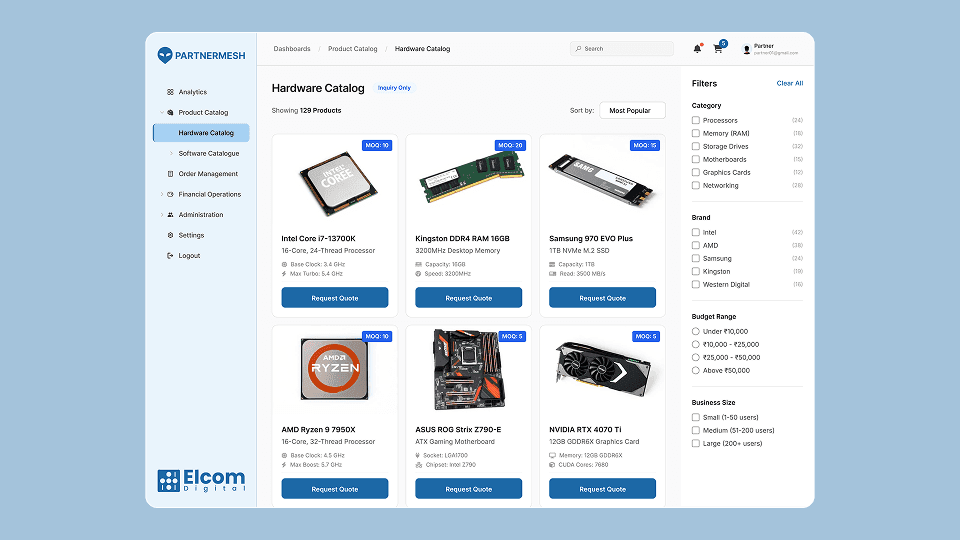Collapse the Product Catalog chevron
This screenshot has height=540, width=960.
click(x=161, y=113)
